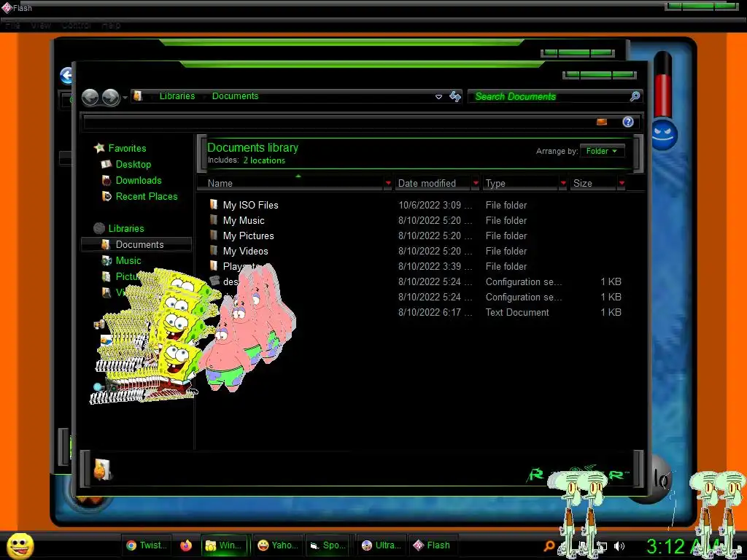747x560 pixels.
Task: Open the Type column filter arrow
Action: tap(563, 183)
